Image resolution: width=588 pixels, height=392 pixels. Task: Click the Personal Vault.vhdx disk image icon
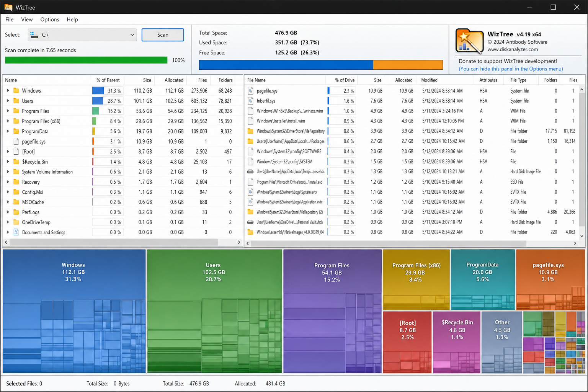coord(250,222)
